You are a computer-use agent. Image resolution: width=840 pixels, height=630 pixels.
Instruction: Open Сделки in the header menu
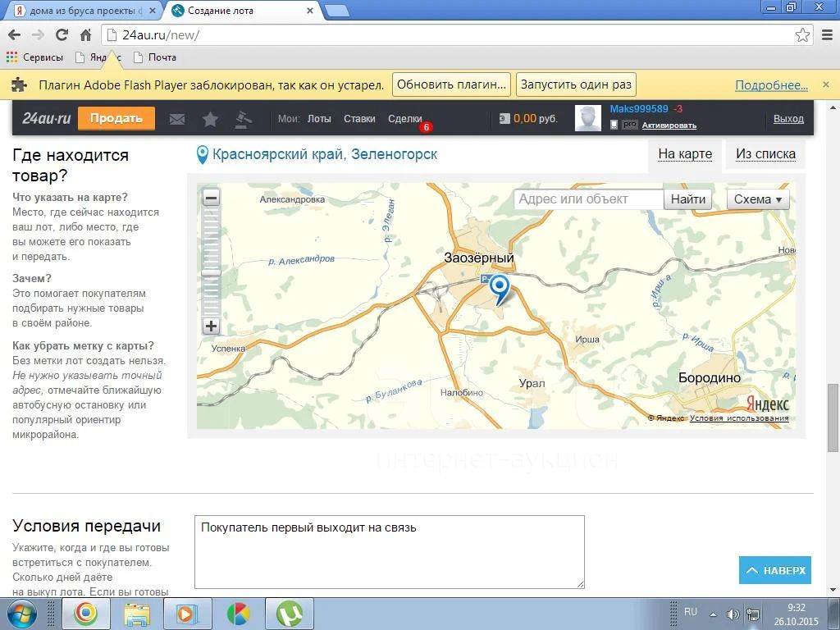[405, 119]
